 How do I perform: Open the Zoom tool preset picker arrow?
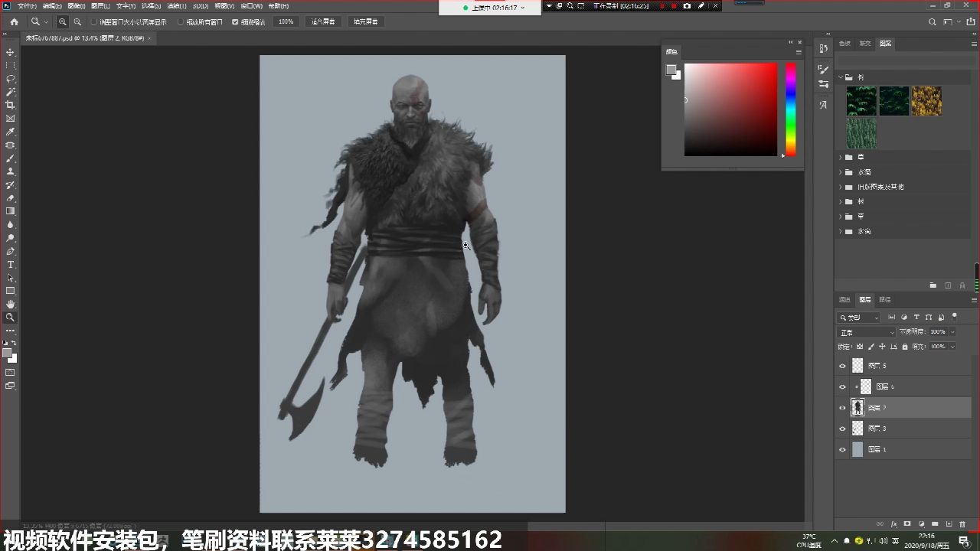pyautogui.click(x=46, y=22)
